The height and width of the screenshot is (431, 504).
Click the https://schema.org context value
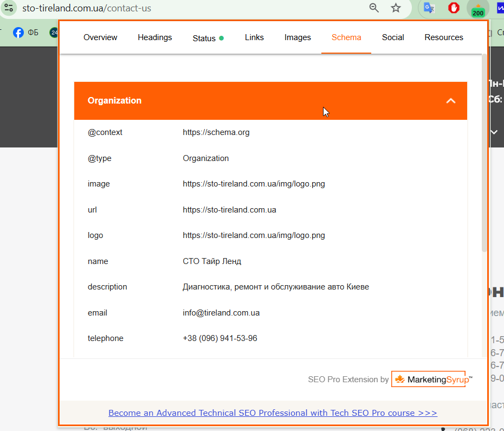click(x=216, y=132)
